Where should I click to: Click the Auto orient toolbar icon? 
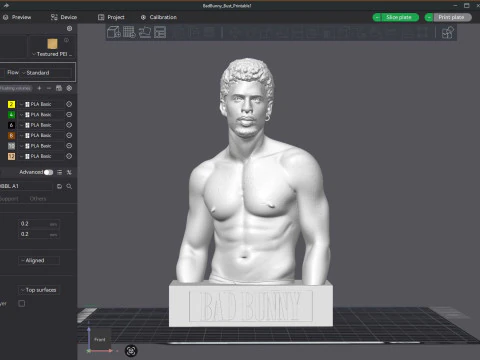tap(145, 32)
